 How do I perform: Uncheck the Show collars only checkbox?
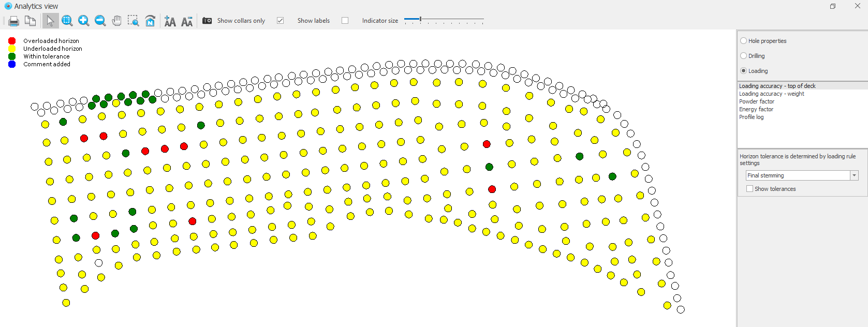280,21
